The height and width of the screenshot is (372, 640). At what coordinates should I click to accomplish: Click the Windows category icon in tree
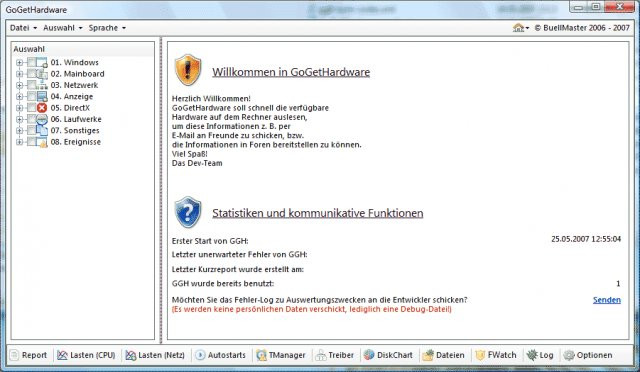pos(42,62)
